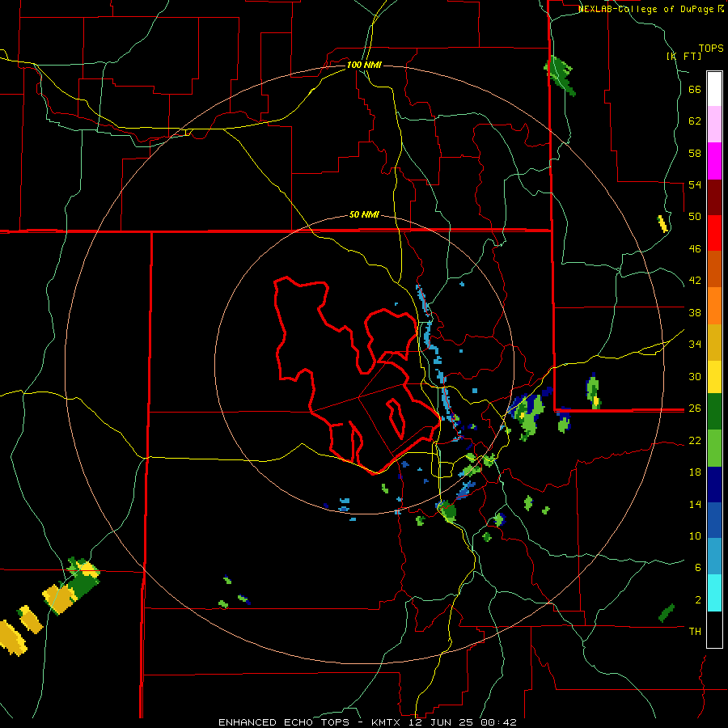The image size is (728, 728).
Task: Select the dark red legend color band
Action: pyautogui.click(x=714, y=197)
